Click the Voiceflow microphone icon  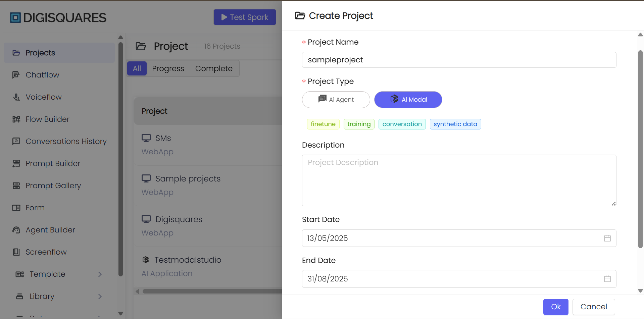tap(16, 97)
